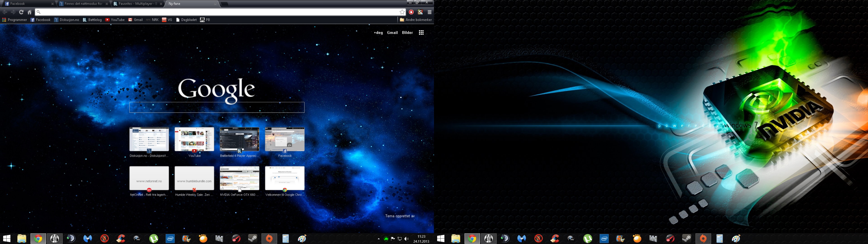This screenshot has width=868, height=244.
Task: Switch to the Facebook tab
Action: tap(29, 4)
